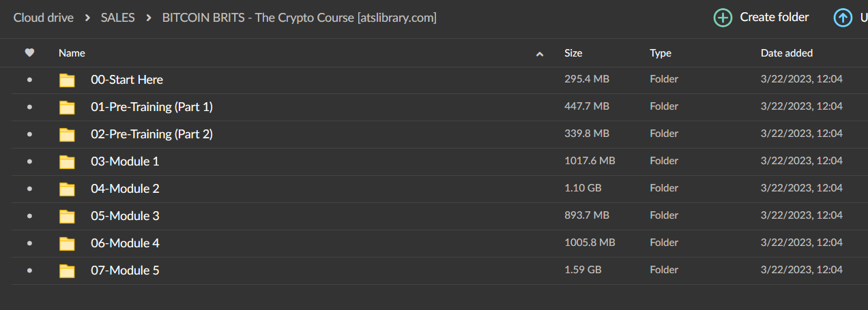Click the favorites heart column header

click(x=29, y=52)
